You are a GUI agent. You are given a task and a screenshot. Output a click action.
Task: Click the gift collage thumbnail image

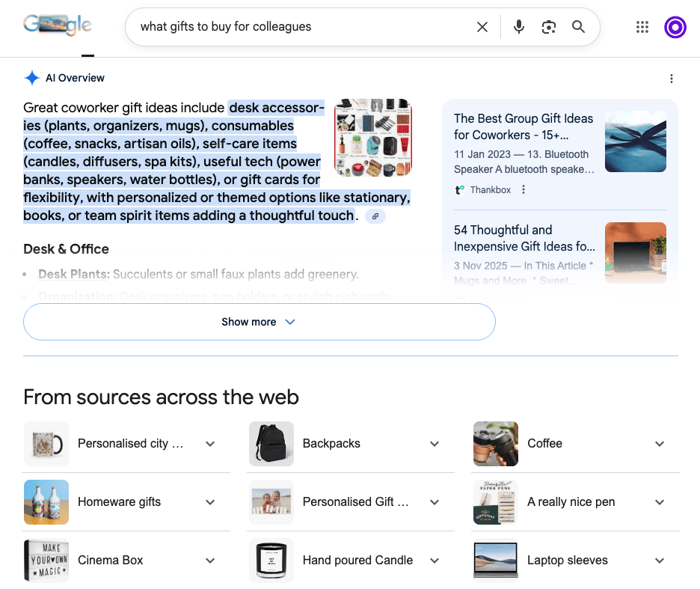372,138
